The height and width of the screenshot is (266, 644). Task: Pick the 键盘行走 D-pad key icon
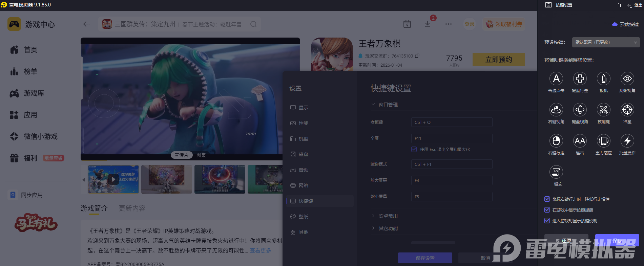pos(580,79)
